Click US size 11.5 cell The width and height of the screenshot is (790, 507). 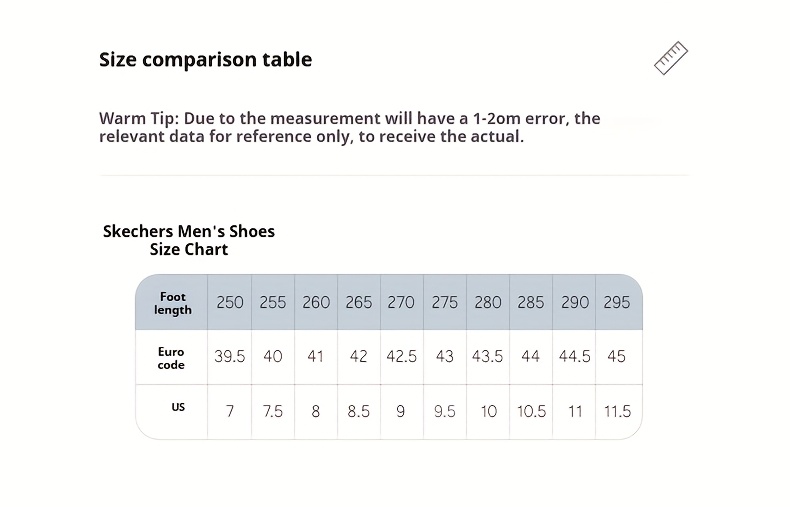pyautogui.click(x=617, y=411)
